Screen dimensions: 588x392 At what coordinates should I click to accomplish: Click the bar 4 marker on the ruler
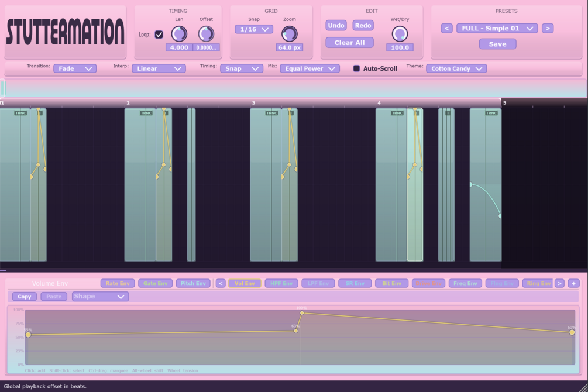(x=379, y=103)
